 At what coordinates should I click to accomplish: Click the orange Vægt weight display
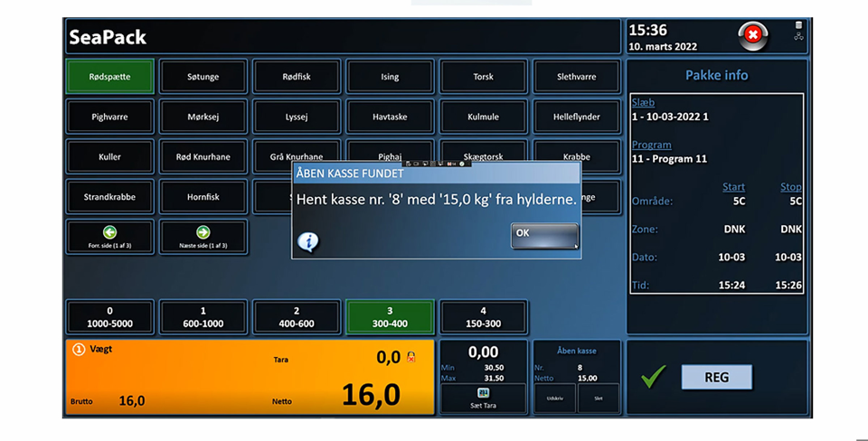[x=248, y=377]
